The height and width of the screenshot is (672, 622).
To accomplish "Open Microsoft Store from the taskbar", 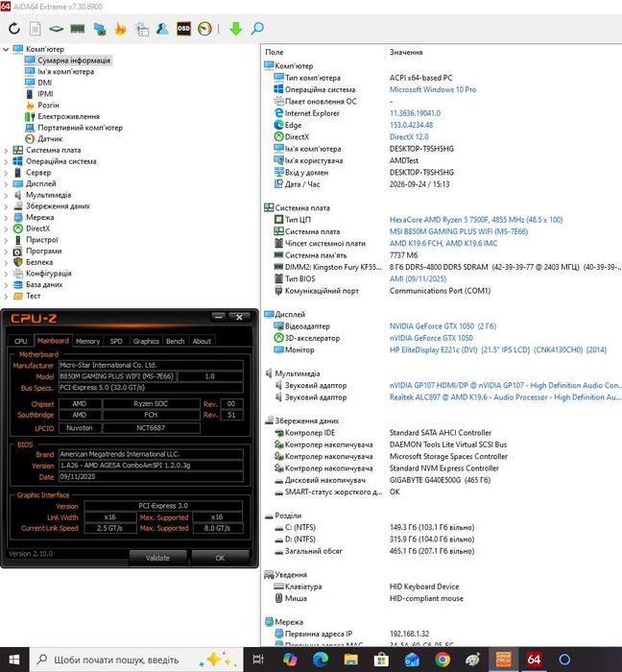I will [x=381, y=660].
